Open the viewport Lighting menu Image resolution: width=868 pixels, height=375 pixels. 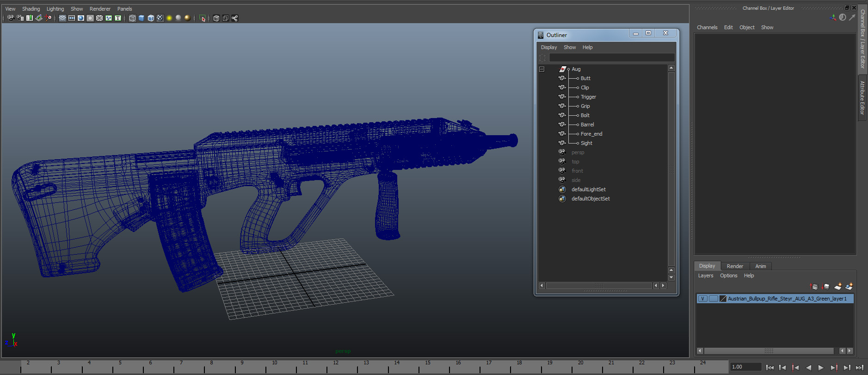pos(55,9)
